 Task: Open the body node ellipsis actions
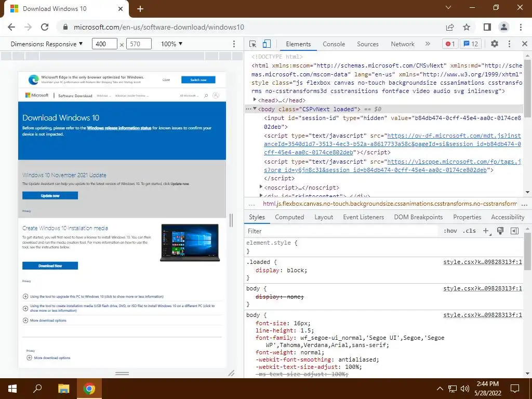pos(248,109)
